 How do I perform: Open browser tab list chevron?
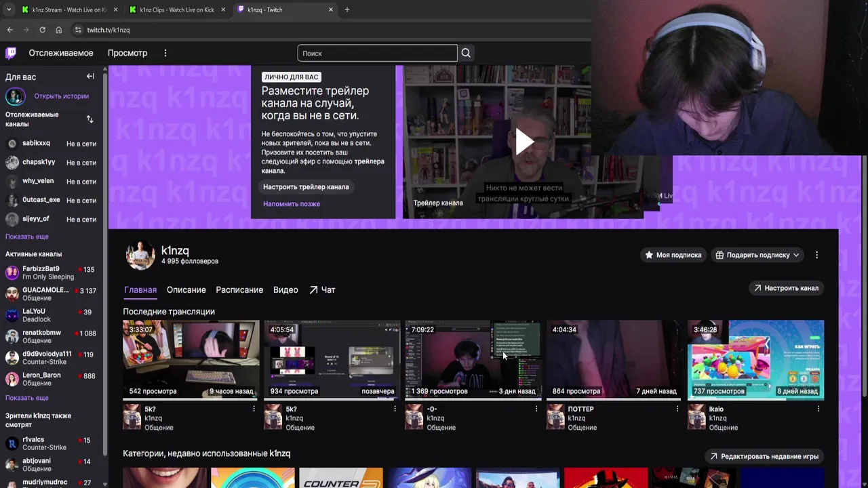click(x=8, y=9)
